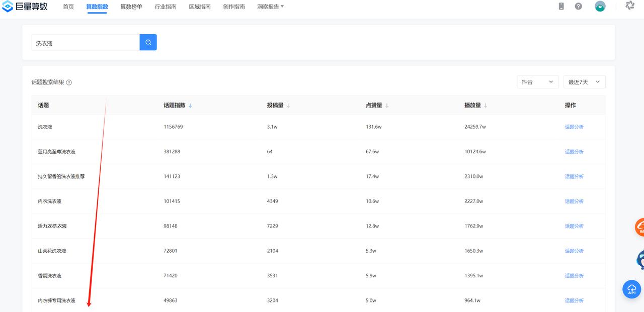Switch to the 算数榜单 tab
644x312 pixels.
coord(131,7)
